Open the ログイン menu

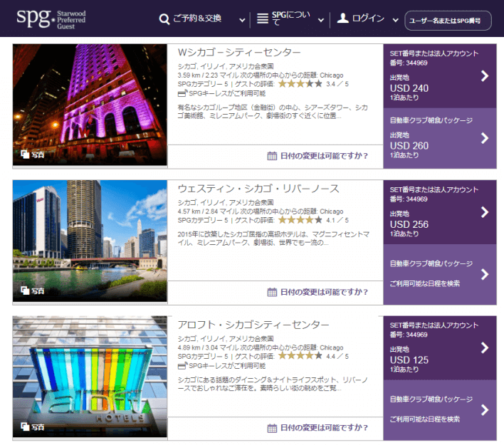(x=368, y=19)
